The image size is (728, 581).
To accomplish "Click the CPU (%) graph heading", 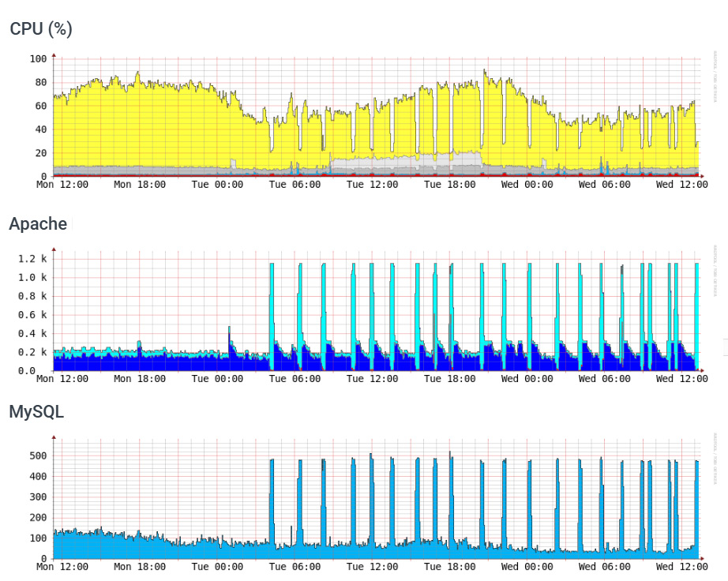I will [40, 29].
